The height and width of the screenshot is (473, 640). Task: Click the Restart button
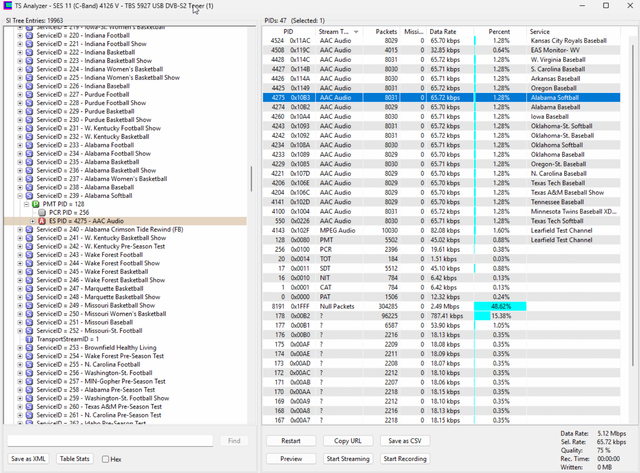coord(291,441)
